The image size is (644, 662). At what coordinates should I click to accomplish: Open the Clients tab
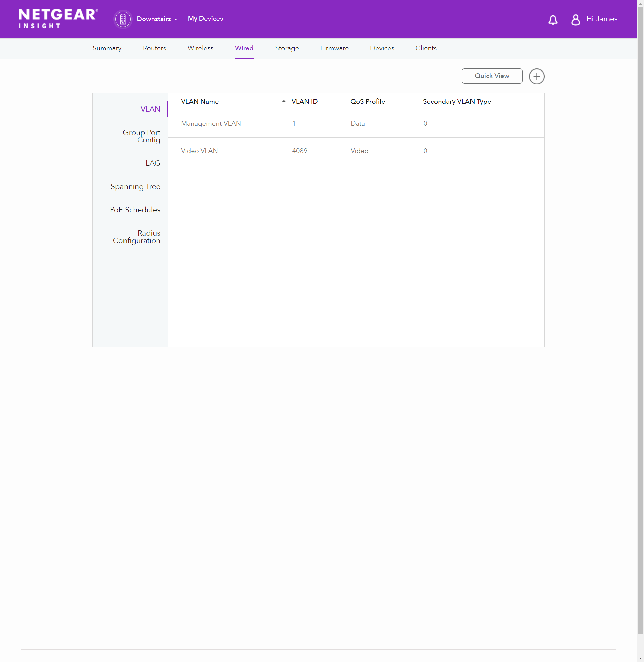pos(426,48)
